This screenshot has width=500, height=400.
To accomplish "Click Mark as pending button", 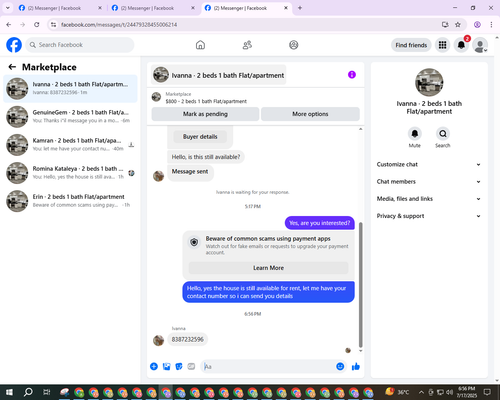I will coord(205,114).
